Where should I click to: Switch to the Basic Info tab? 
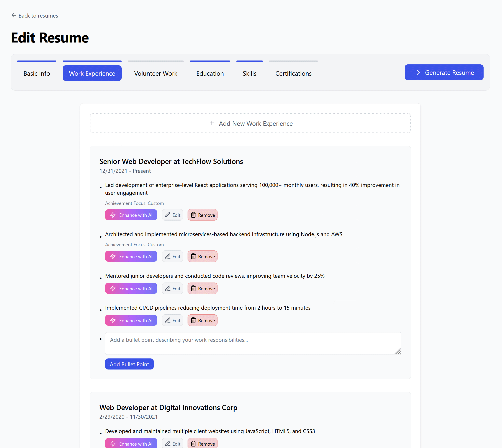point(37,73)
